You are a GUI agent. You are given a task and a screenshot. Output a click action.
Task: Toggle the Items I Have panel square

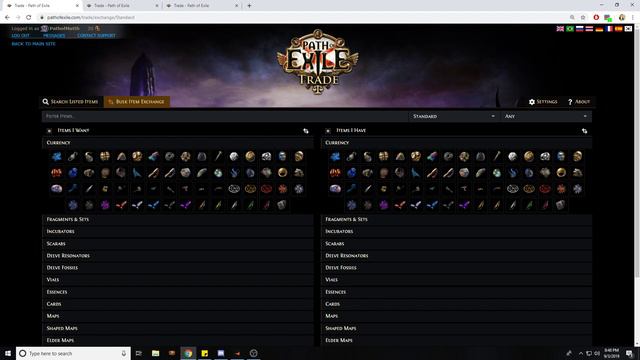click(x=328, y=131)
